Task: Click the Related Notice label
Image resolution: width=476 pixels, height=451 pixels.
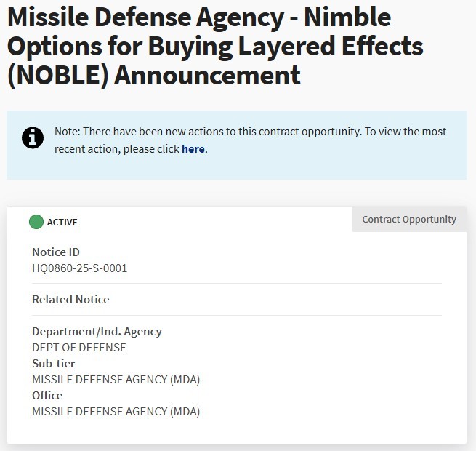Action: [x=70, y=299]
